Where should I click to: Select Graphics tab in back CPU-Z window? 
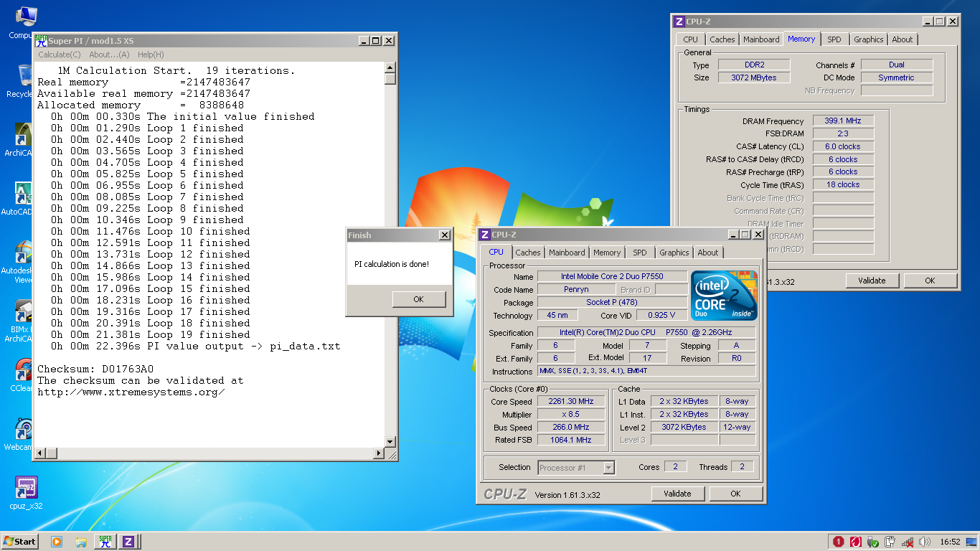(869, 39)
